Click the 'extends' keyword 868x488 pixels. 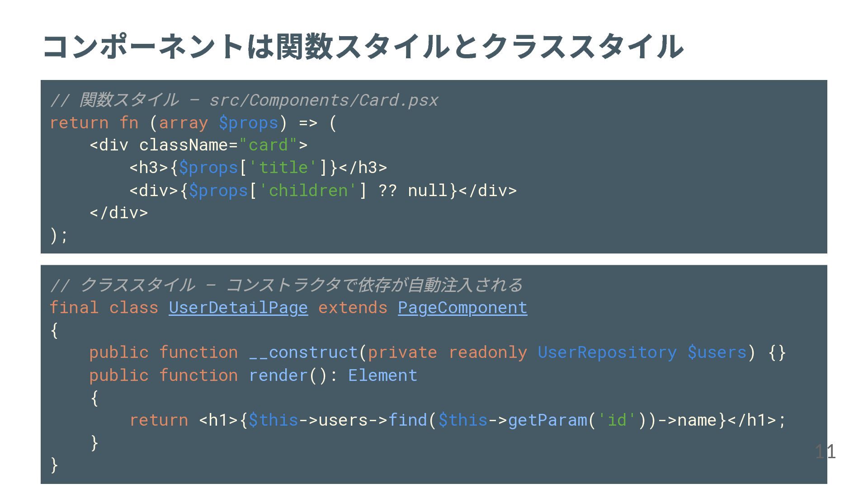(x=353, y=308)
